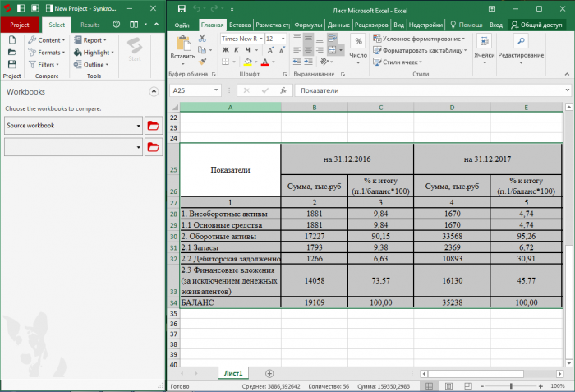
Task: Click the New project page icon
Action: click(x=11, y=39)
